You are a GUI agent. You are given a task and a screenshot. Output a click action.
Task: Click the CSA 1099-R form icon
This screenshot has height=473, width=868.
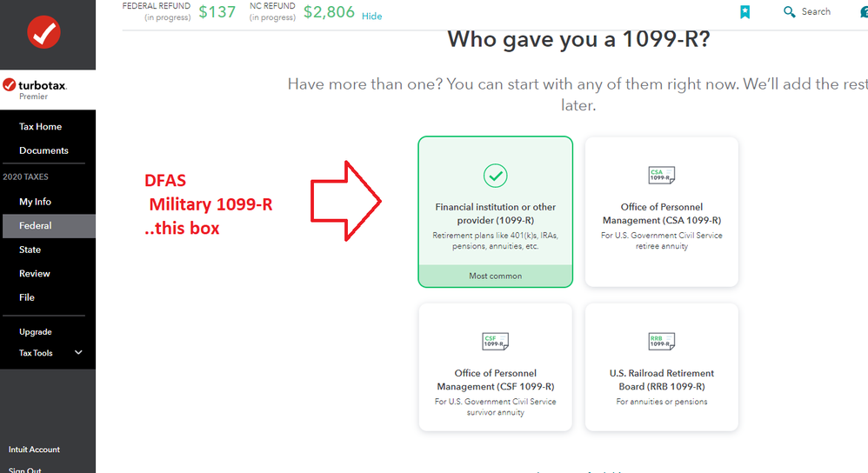662,175
